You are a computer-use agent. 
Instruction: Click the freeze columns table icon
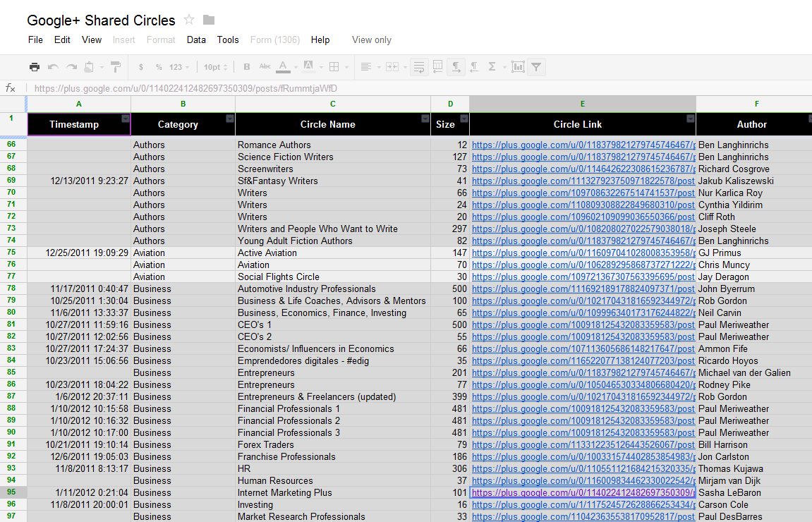click(x=437, y=66)
